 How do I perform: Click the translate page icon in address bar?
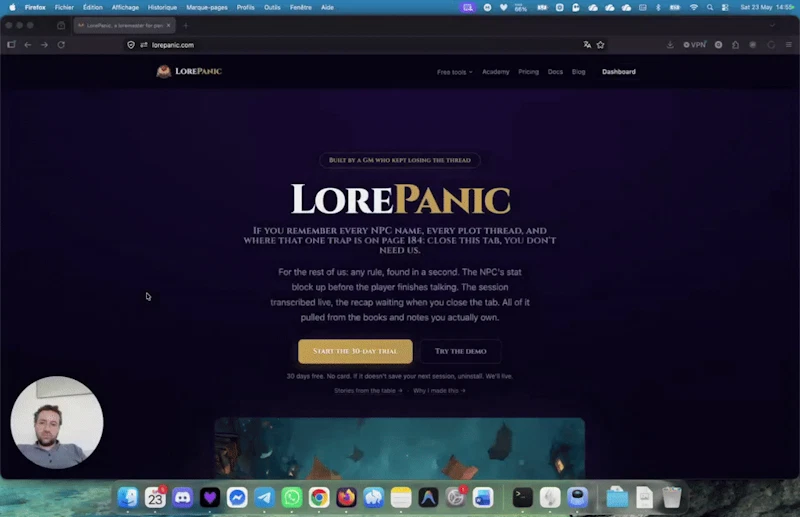point(587,45)
